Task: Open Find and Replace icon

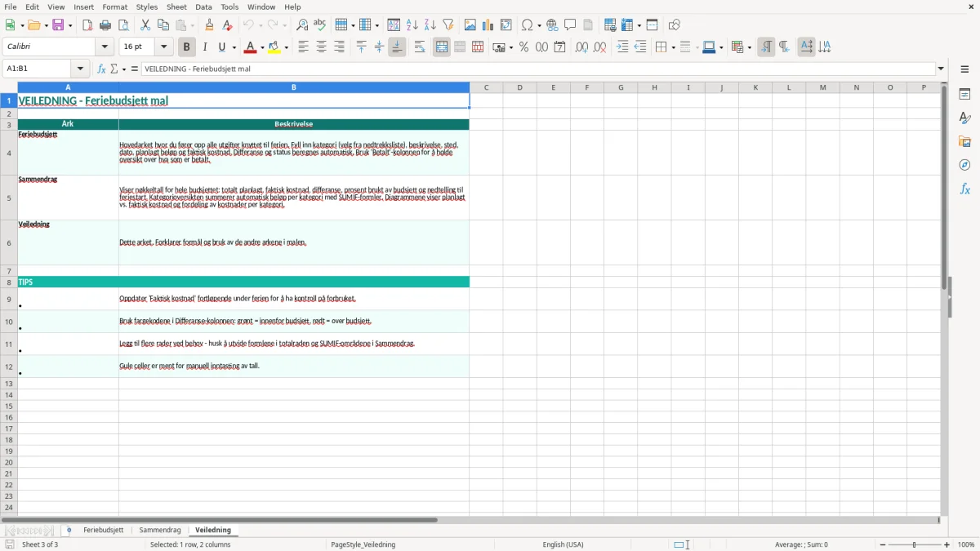Action: (302, 25)
